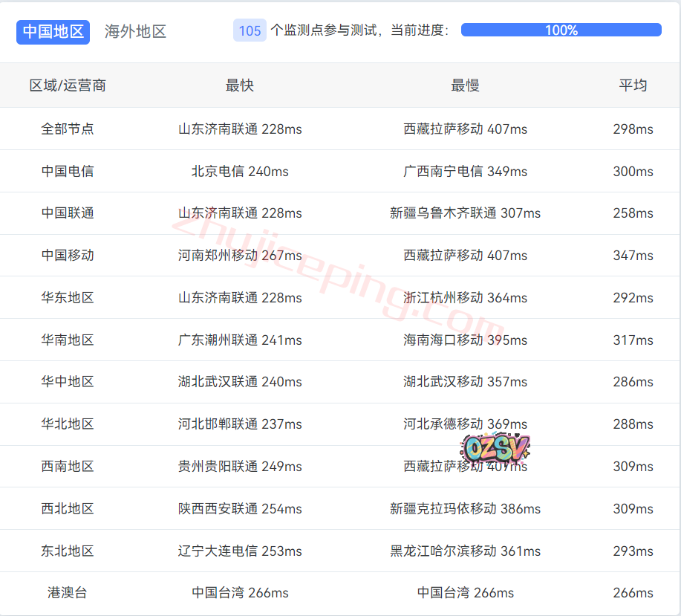Select the 中国联通 row label

tap(68, 213)
